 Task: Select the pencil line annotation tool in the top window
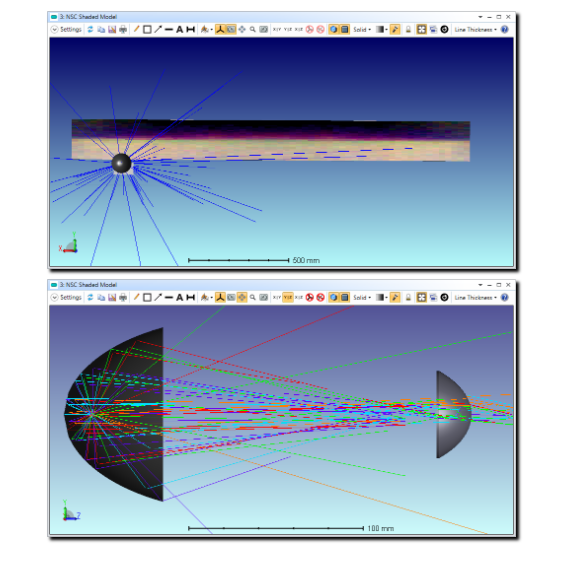pyautogui.click(x=136, y=29)
